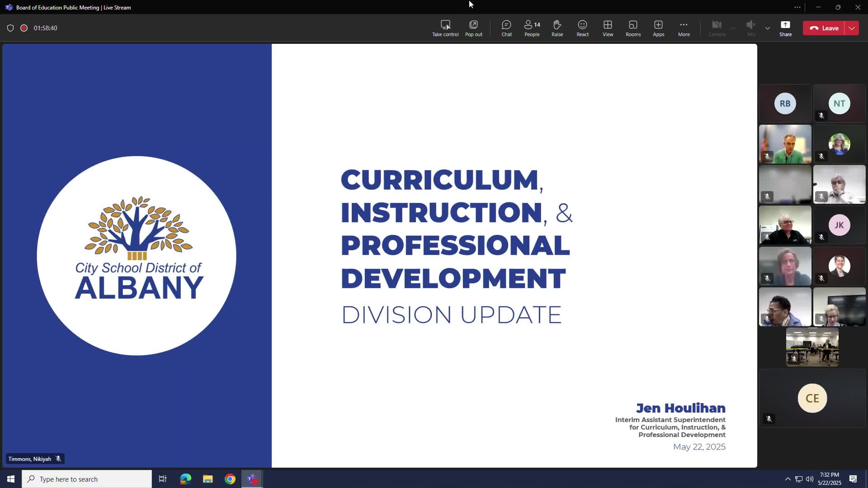Expand the microphone device options chevron
The image size is (868, 488).
tap(768, 28)
